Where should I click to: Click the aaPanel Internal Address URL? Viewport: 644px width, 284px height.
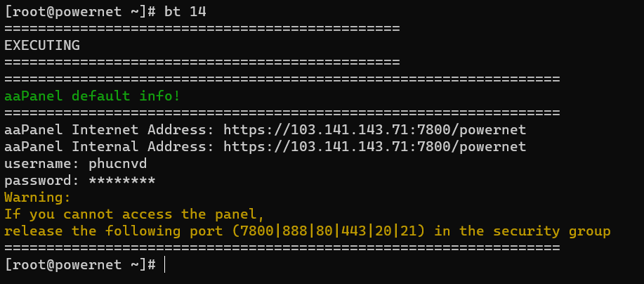click(374, 147)
